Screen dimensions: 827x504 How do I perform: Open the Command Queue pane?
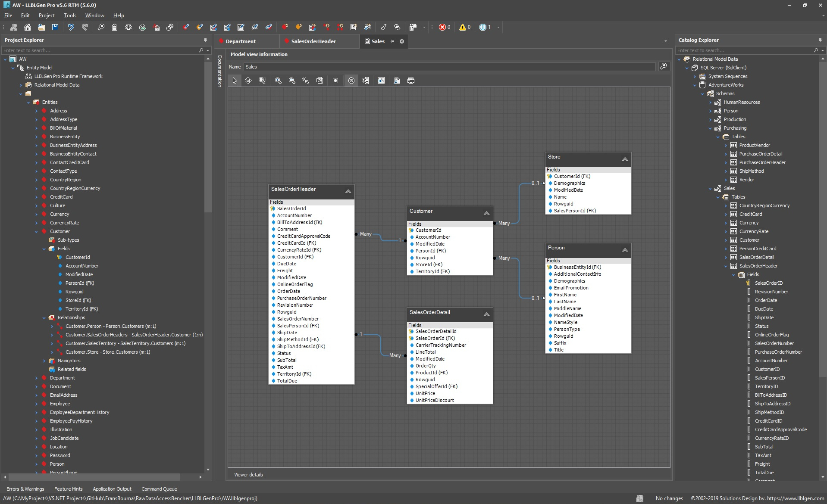[x=159, y=489]
